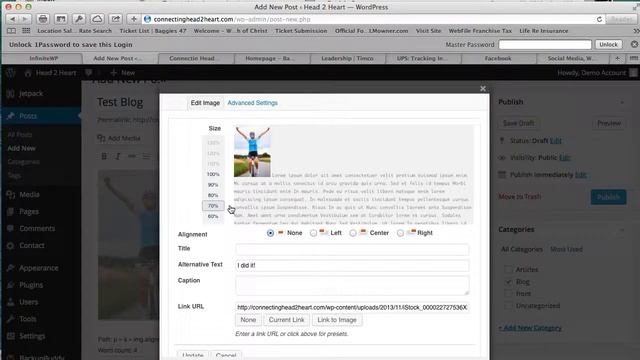Screen dimensions: 640x360
Task: Check the Articles category checkbox
Action: [508, 269]
